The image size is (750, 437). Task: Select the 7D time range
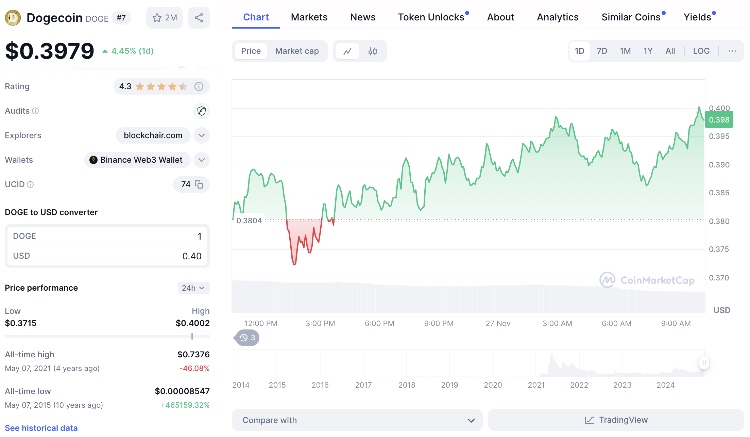pos(602,51)
